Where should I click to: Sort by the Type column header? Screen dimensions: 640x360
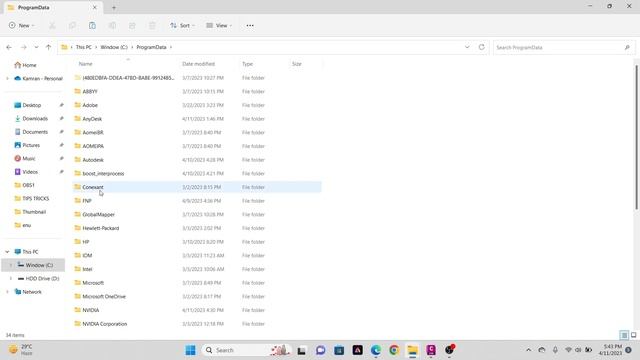(x=247, y=64)
